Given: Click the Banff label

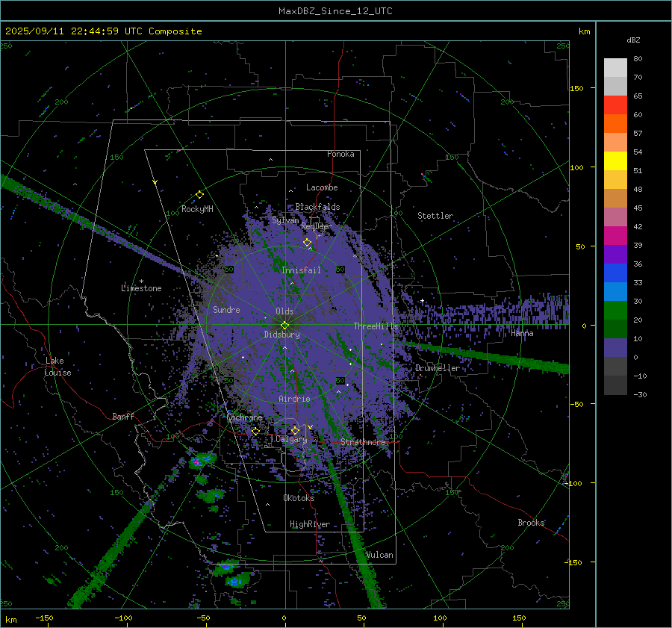Looking at the screenshot, I should point(123,416).
